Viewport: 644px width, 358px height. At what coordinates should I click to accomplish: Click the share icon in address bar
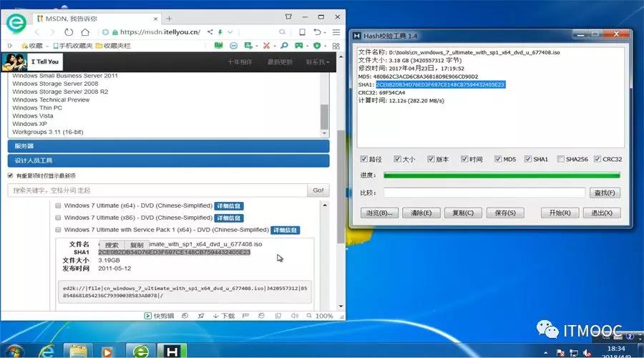pos(210,32)
